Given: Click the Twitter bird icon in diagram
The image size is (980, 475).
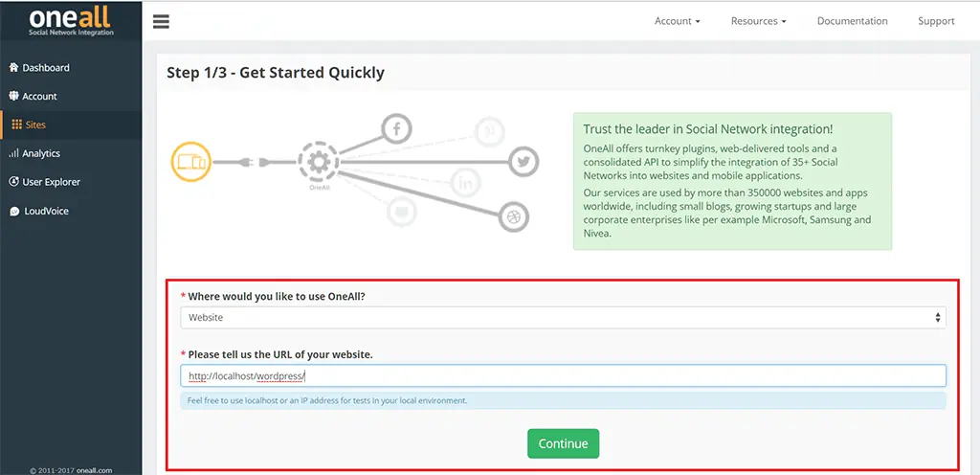Looking at the screenshot, I should (523, 163).
